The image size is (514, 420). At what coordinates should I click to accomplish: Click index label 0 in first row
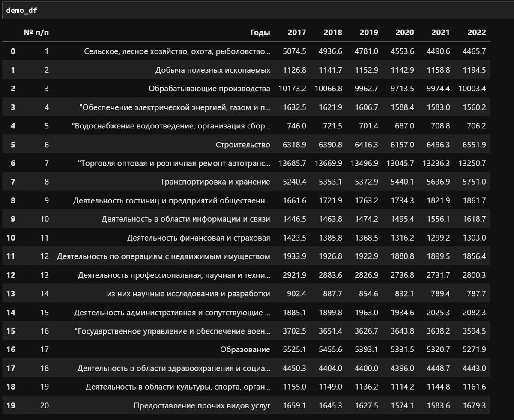[13, 51]
